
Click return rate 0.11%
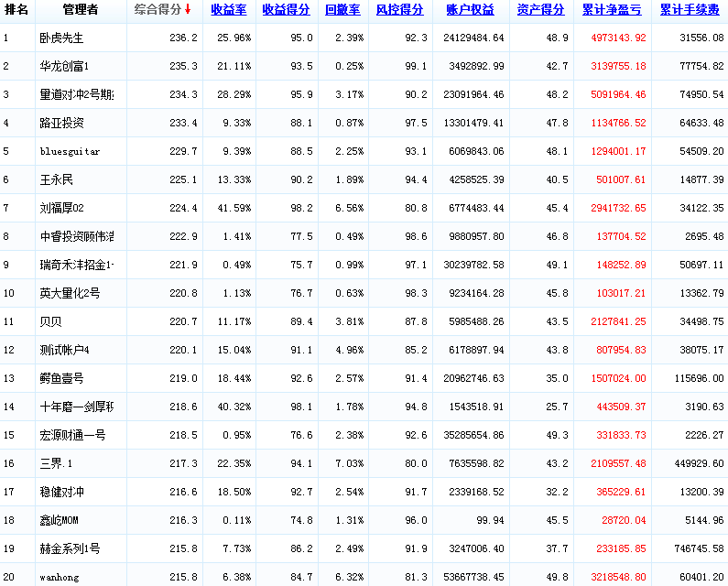237,519
